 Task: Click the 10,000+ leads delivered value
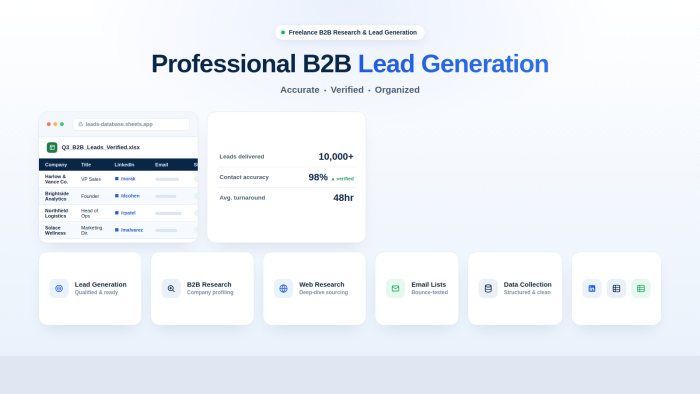pyautogui.click(x=336, y=157)
